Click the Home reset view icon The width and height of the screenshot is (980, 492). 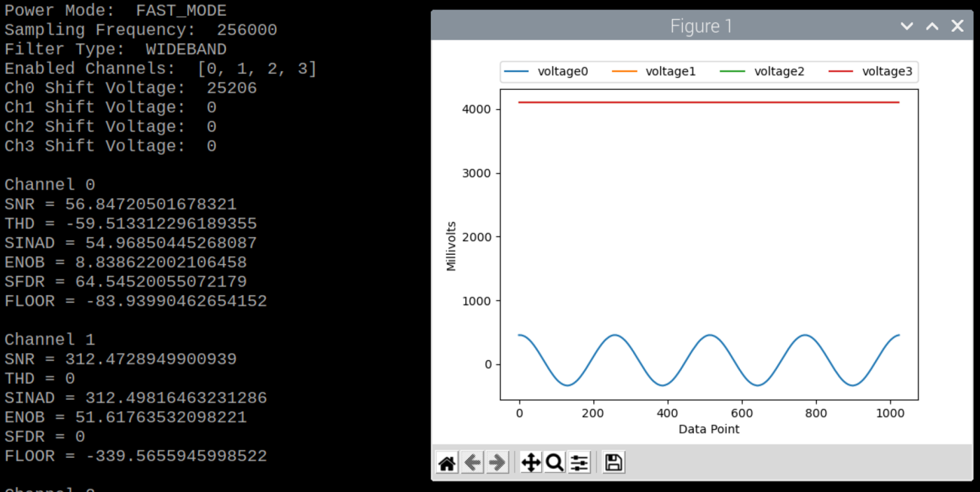(x=447, y=463)
